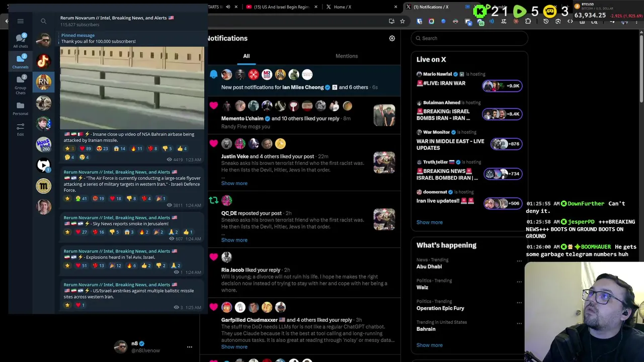Select the Channels folder in Telegram

click(x=20, y=61)
